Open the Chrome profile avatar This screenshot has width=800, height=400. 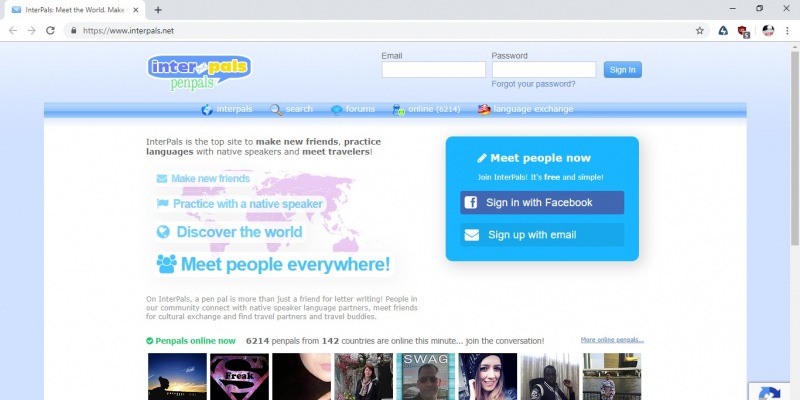pos(768,31)
